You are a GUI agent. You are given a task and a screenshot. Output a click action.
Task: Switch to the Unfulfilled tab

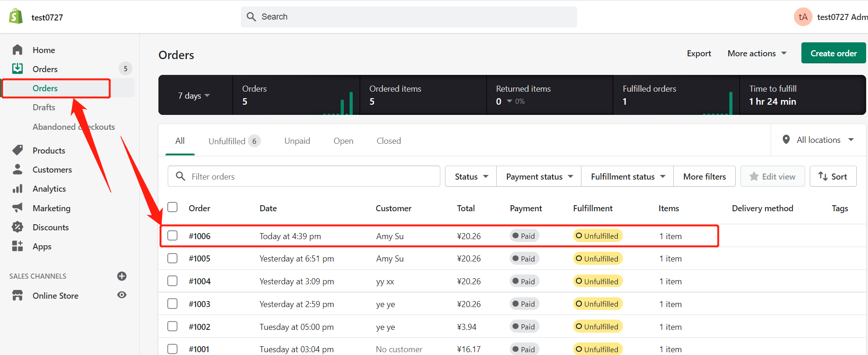pyautogui.click(x=234, y=141)
